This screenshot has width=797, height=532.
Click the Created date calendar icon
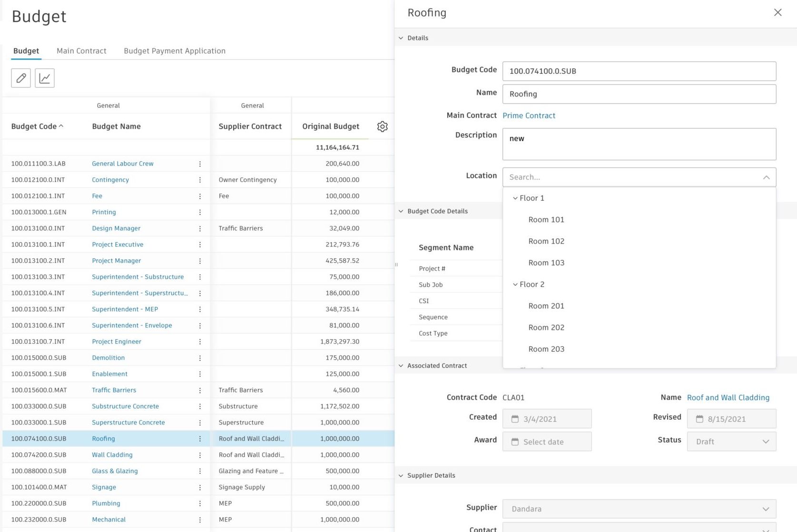point(515,419)
